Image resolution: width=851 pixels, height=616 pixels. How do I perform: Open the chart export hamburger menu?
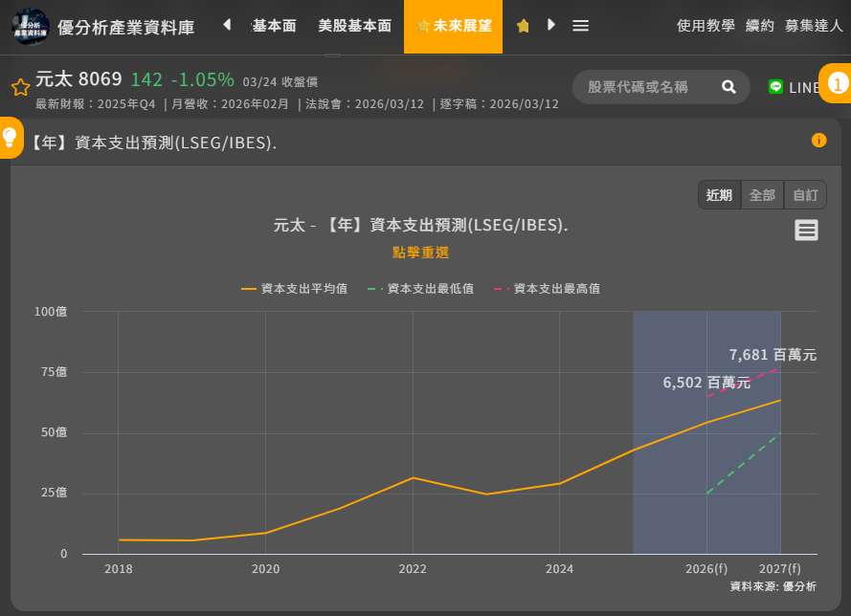[806, 230]
